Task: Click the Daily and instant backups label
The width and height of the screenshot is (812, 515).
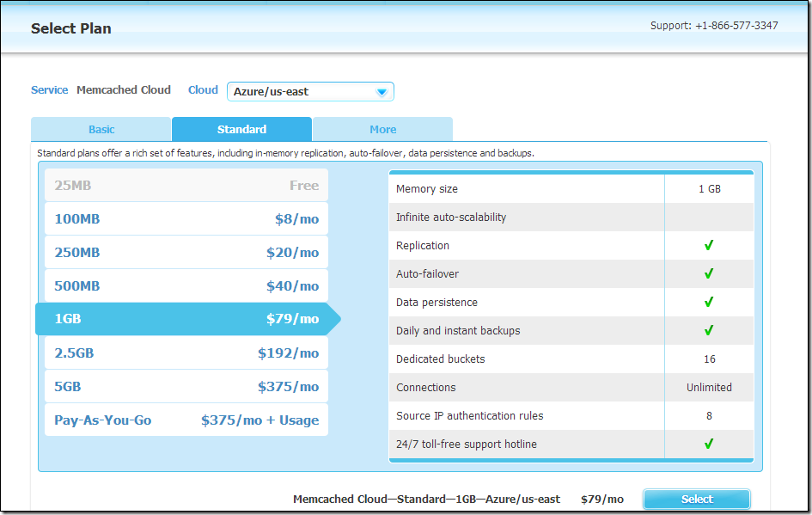Action: (458, 330)
